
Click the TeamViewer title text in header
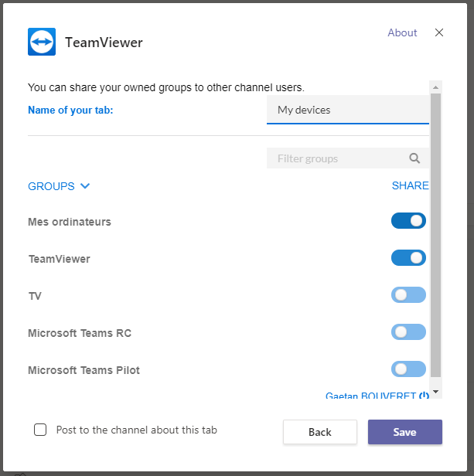[x=104, y=42]
